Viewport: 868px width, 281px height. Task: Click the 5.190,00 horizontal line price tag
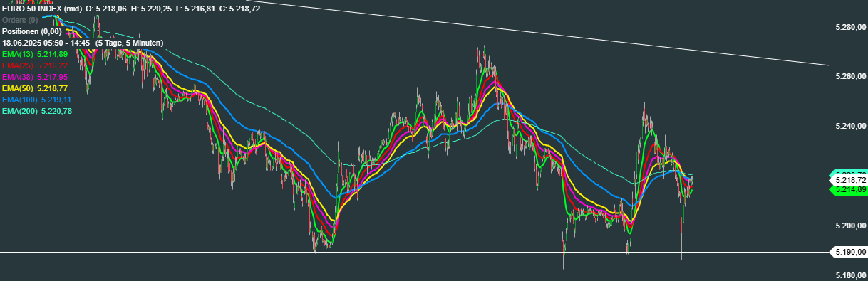849,252
